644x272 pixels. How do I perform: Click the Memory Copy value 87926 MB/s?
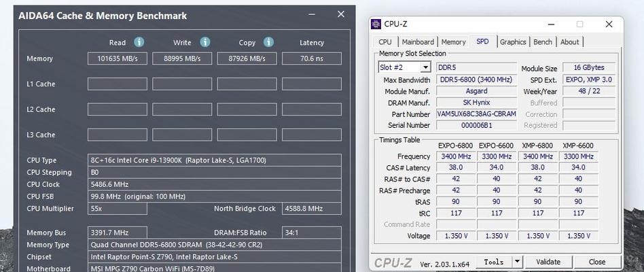click(247, 58)
